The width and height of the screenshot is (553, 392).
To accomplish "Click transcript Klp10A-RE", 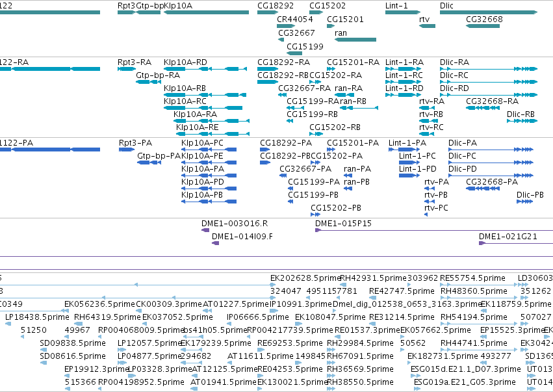I will pyautogui.click(x=213, y=134).
